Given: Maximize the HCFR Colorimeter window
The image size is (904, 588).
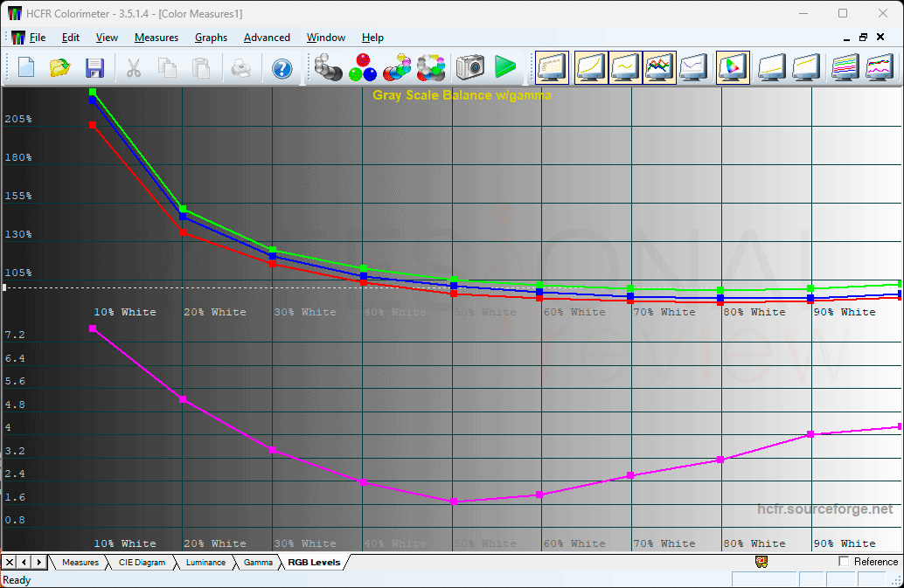Looking at the screenshot, I should coord(843,13).
